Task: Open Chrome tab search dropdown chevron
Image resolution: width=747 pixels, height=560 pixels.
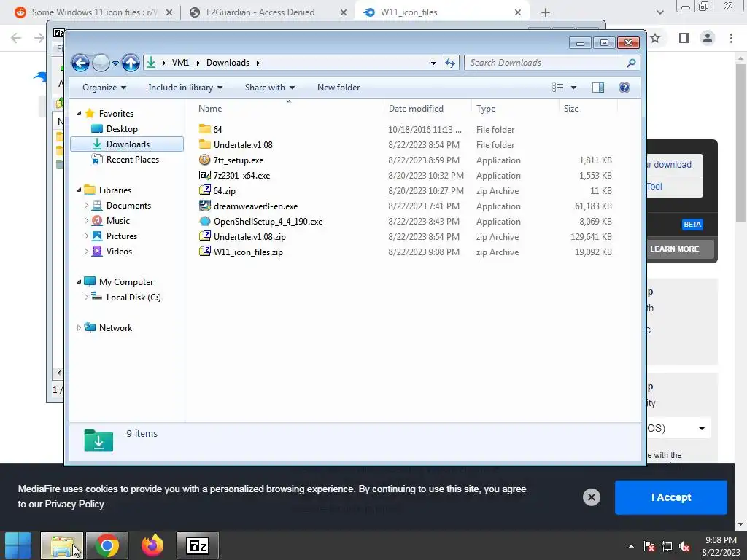Action: tap(659, 12)
